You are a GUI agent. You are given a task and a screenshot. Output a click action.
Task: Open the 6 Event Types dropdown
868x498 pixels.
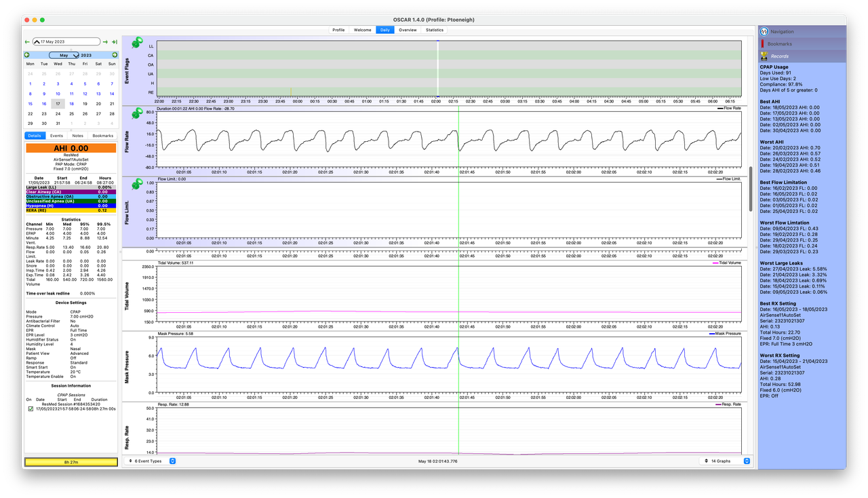click(152, 461)
